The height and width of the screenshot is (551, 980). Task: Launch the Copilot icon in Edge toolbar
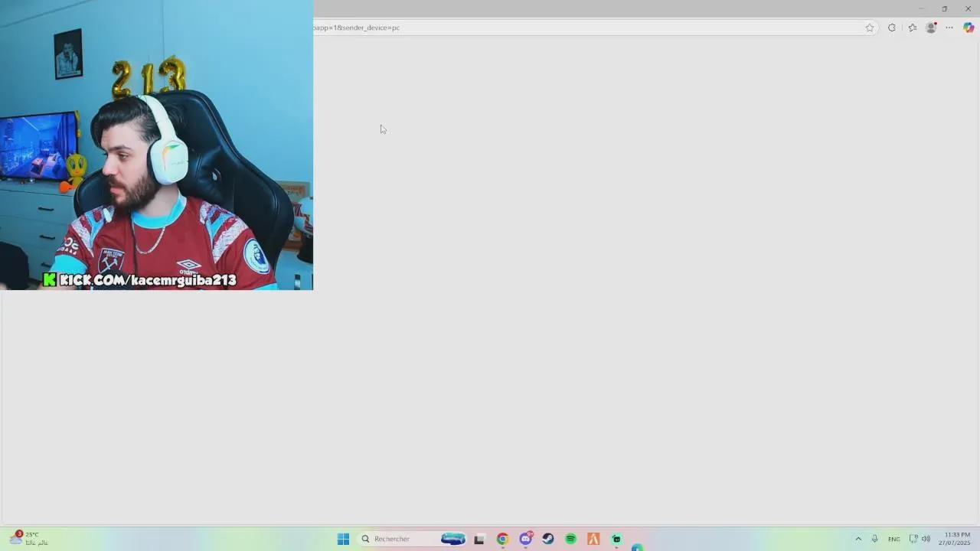pos(969,28)
